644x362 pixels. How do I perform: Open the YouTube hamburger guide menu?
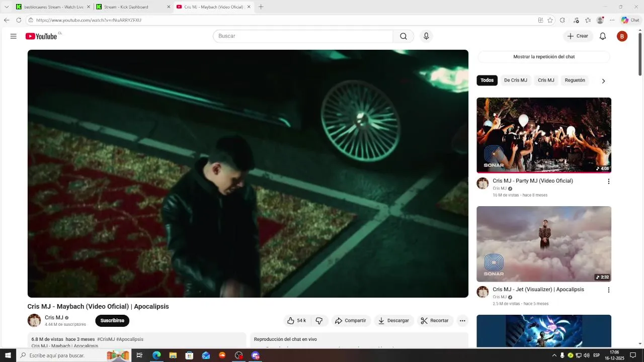coord(14,36)
